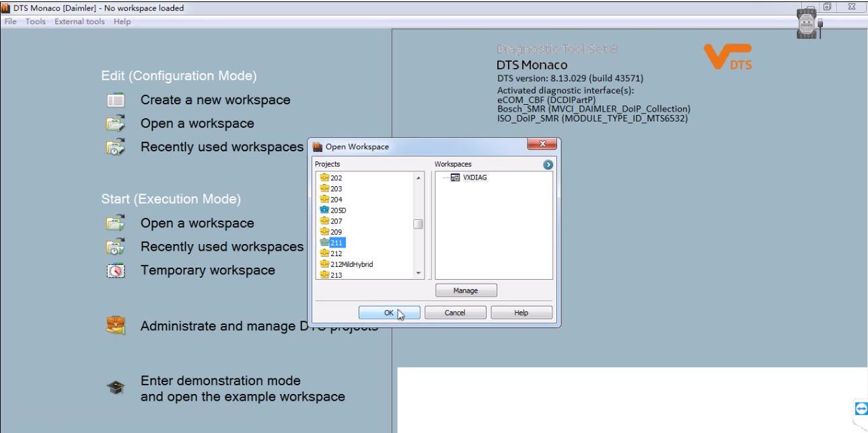
Task: Click the project 202 briefcase icon
Action: click(325, 178)
